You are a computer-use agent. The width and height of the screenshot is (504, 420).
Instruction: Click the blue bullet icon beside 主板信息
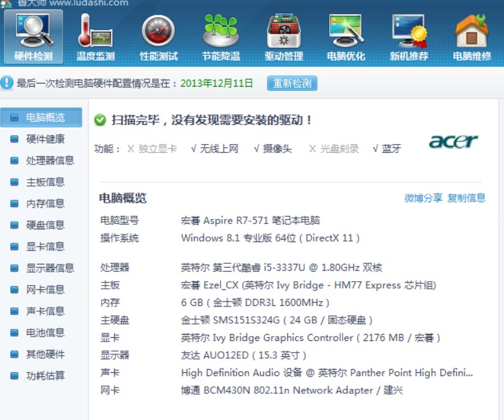(x=15, y=182)
